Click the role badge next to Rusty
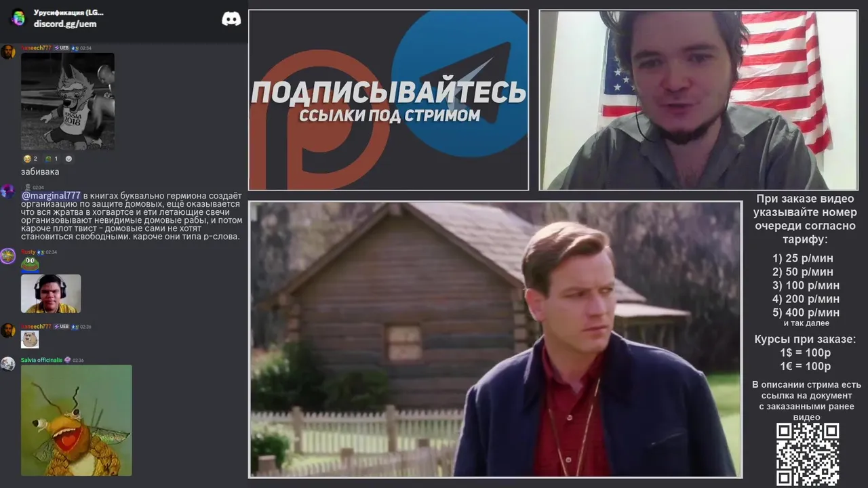This screenshot has width=868, height=488. 41,252
